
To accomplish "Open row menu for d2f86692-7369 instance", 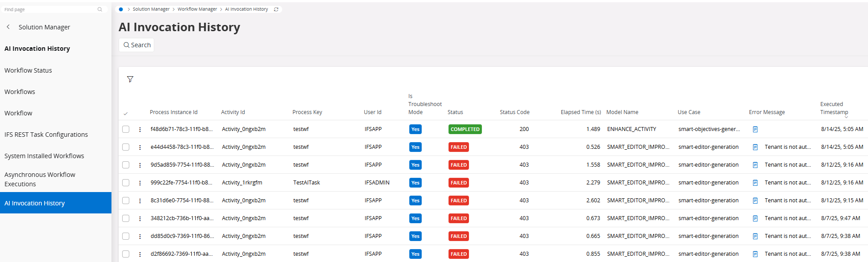I will pyautogui.click(x=140, y=254).
